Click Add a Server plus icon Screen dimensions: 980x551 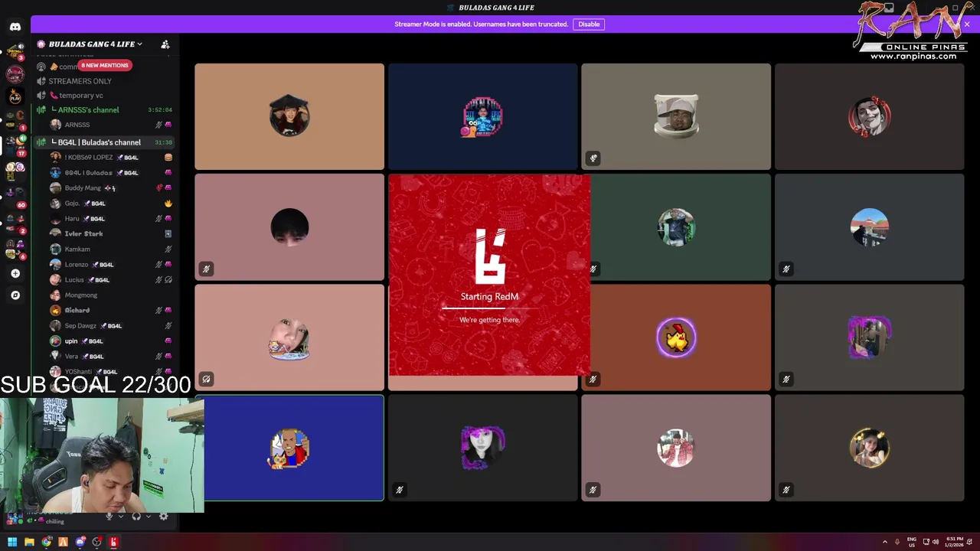coord(15,273)
